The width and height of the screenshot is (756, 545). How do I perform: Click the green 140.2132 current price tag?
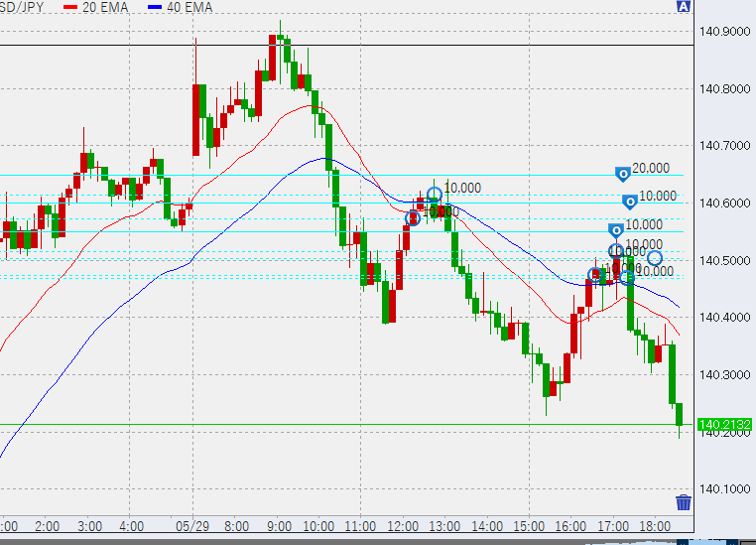tap(724, 425)
